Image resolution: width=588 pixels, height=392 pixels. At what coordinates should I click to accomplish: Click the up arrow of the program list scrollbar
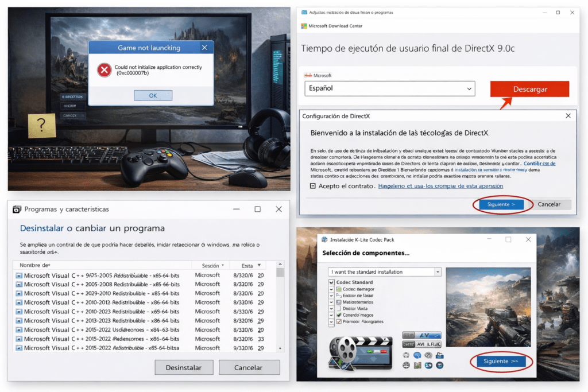point(280,265)
